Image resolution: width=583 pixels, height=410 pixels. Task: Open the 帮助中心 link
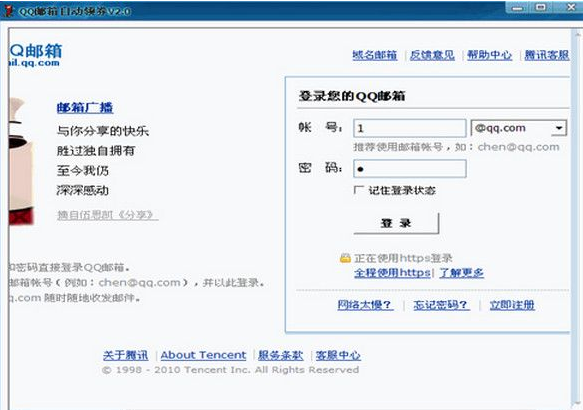coord(489,55)
